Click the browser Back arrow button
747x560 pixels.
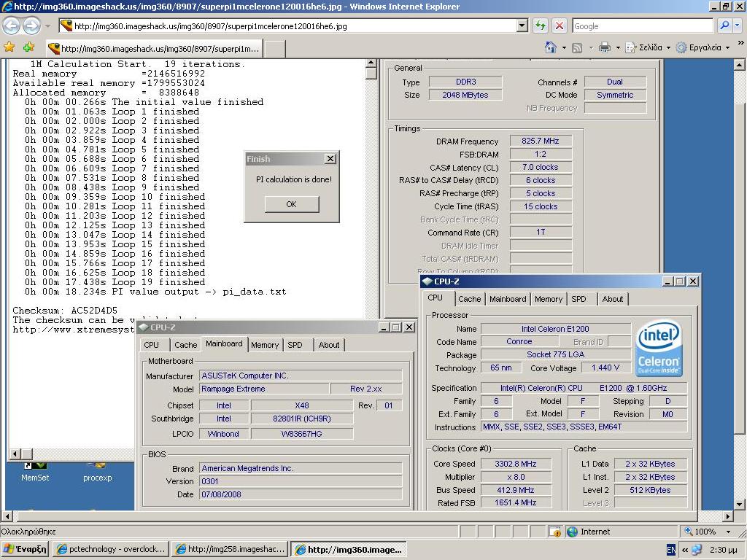pos(11,26)
